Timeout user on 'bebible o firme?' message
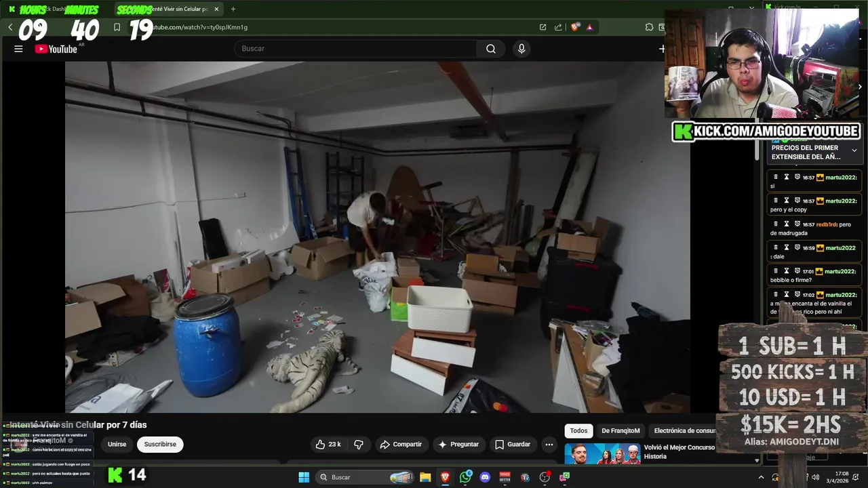868x488 pixels. point(787,271)
